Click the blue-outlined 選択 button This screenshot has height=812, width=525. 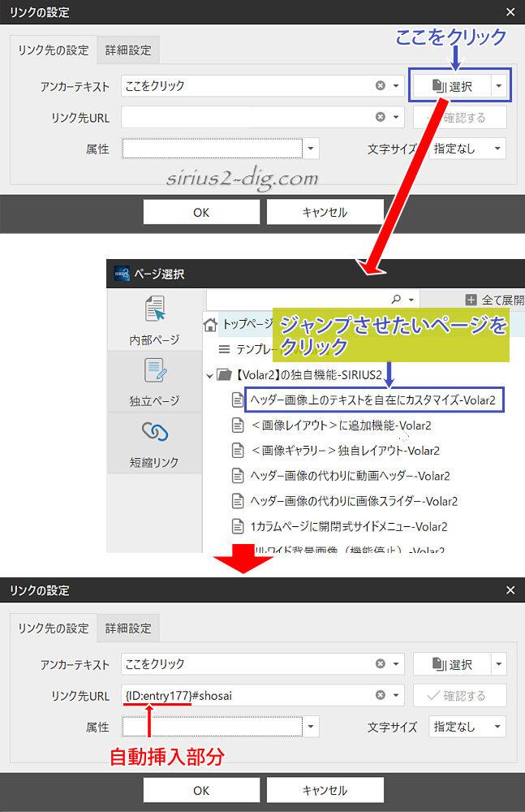click(x=451, y=85)
